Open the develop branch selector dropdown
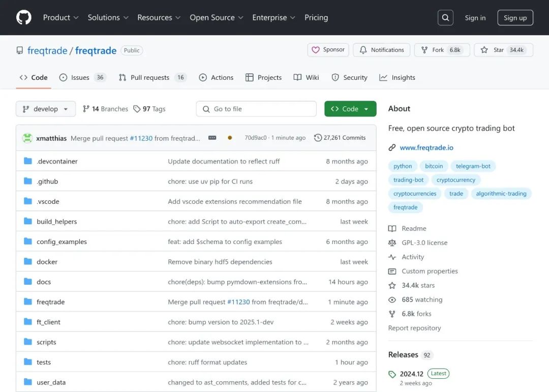Viewport: 549px width, 392px height. pos(46,109)
